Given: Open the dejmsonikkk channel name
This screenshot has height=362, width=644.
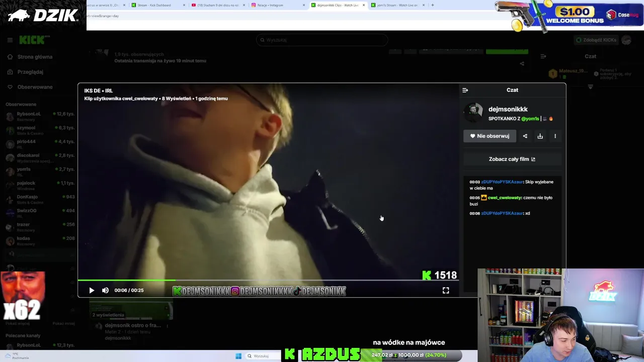Looking at the screenshot, I should (x=508, y=109).
